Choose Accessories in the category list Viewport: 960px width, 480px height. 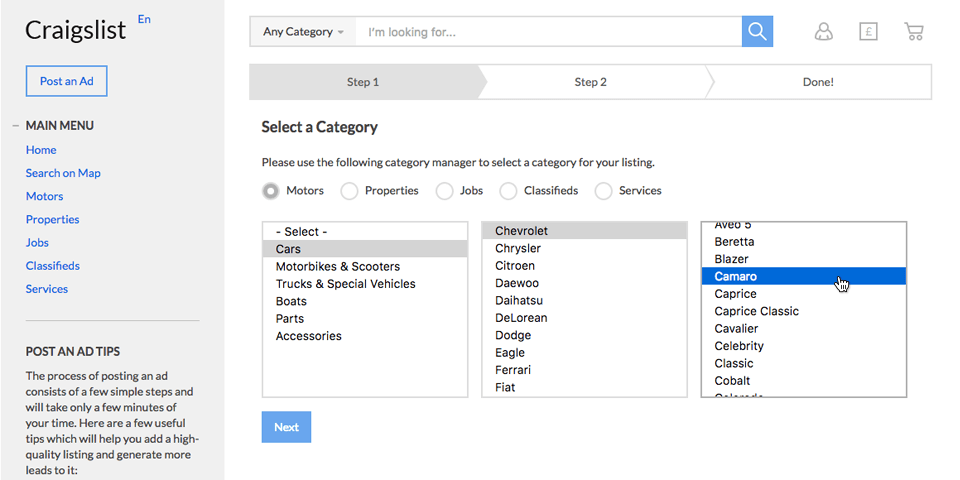(365, 336)
